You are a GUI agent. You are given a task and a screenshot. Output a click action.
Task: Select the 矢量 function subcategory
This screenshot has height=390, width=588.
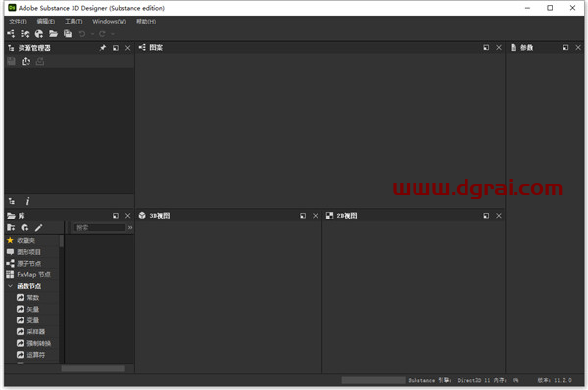tap(33, 309)
